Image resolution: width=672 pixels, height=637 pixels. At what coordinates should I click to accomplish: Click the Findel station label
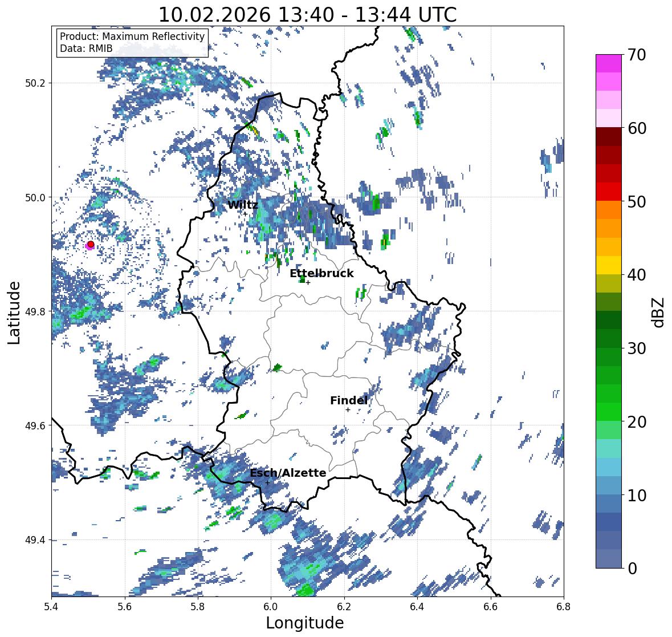pos(348,400)
